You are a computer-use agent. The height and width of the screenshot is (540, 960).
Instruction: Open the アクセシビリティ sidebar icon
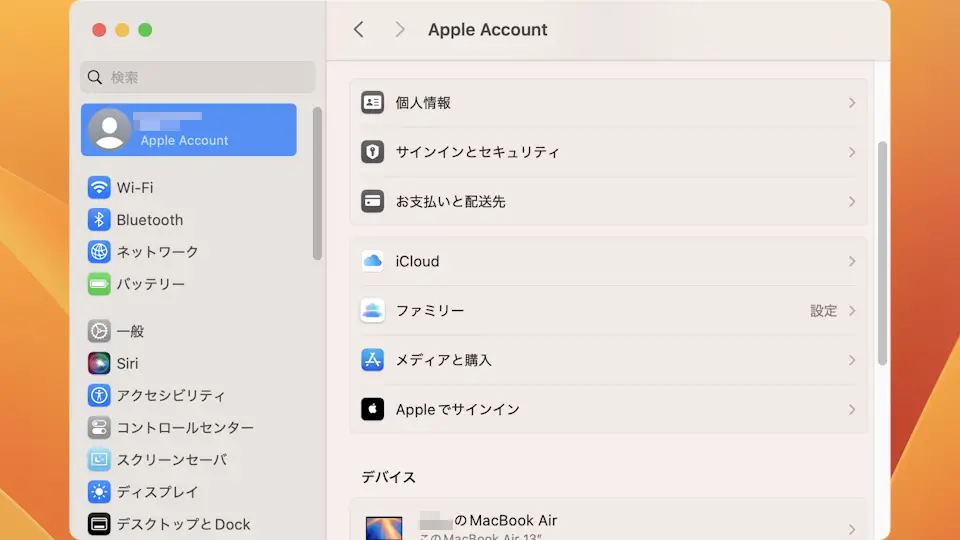tap(99, 395)
